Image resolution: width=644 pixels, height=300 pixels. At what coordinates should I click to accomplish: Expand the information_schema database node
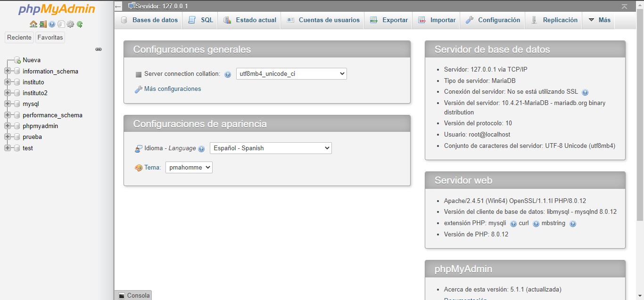click(x=7, y=71)
